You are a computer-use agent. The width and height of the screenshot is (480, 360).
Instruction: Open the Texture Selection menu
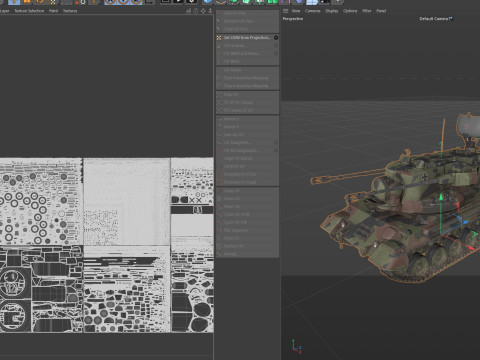[29, 11]
